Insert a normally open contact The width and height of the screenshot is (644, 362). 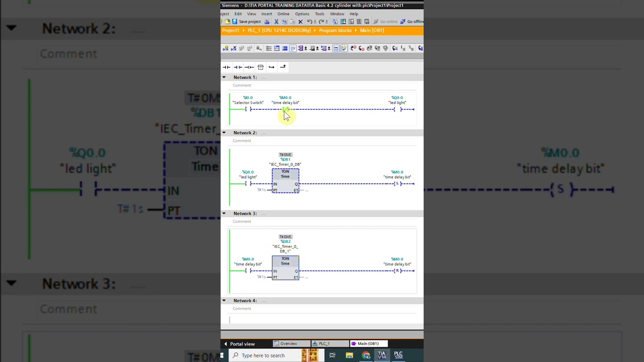click(x=226, y=67)
